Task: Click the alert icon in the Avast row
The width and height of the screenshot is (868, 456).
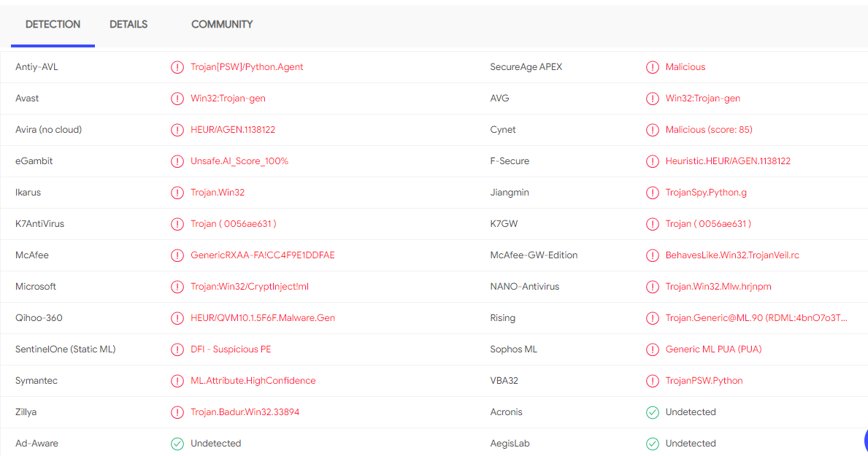Action: tap(177, 99)
